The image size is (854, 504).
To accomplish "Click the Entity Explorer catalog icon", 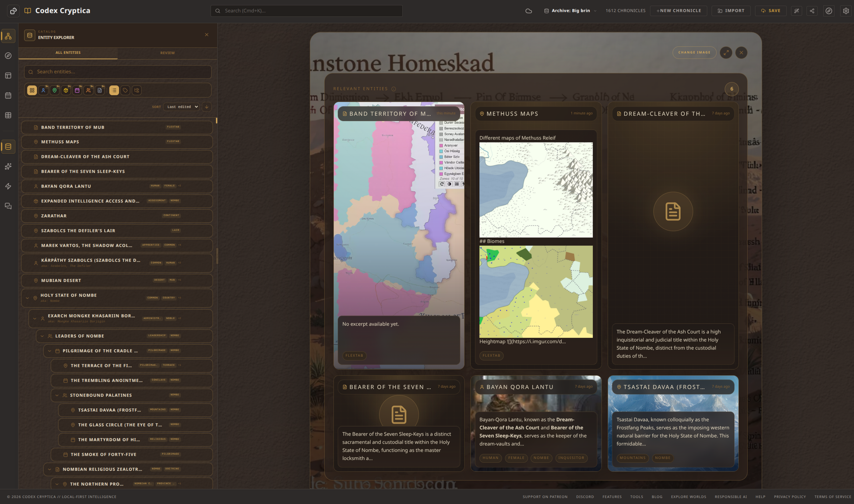I will (x=30, y=35).
